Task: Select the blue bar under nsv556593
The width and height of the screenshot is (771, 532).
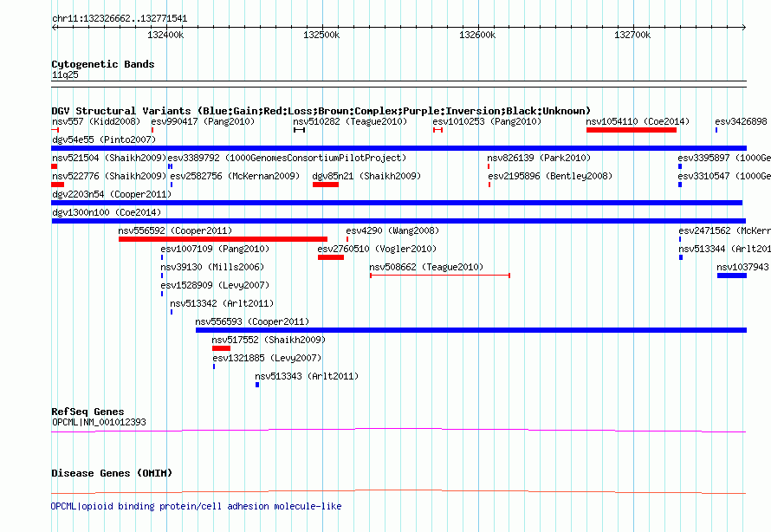Action: (471, 330)
